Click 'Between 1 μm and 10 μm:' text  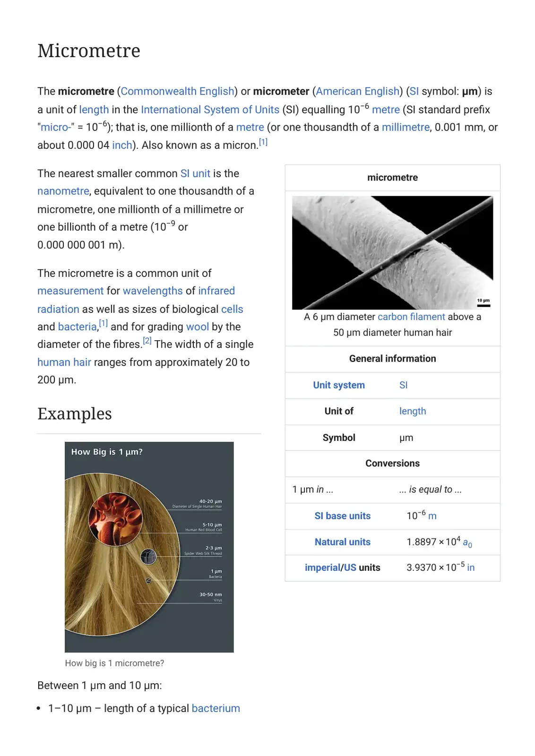[100, 685]
